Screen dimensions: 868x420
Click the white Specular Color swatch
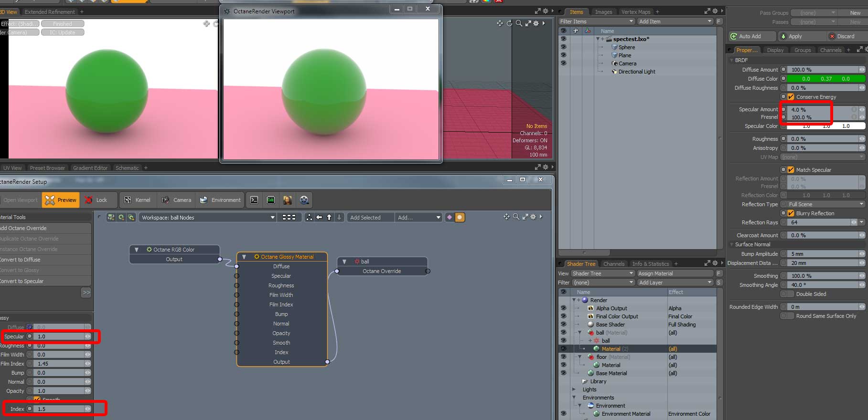point(826,126)
